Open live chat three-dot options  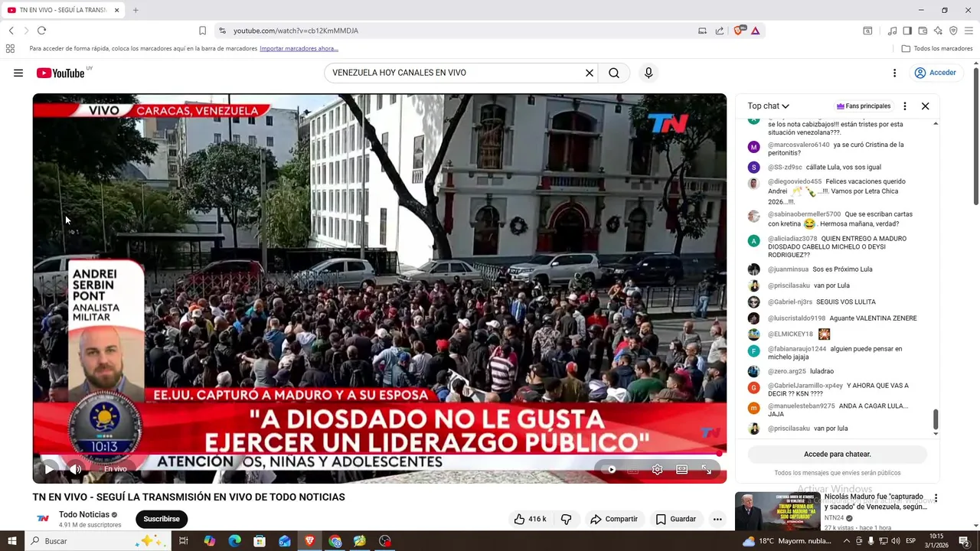tap(905, 106)
